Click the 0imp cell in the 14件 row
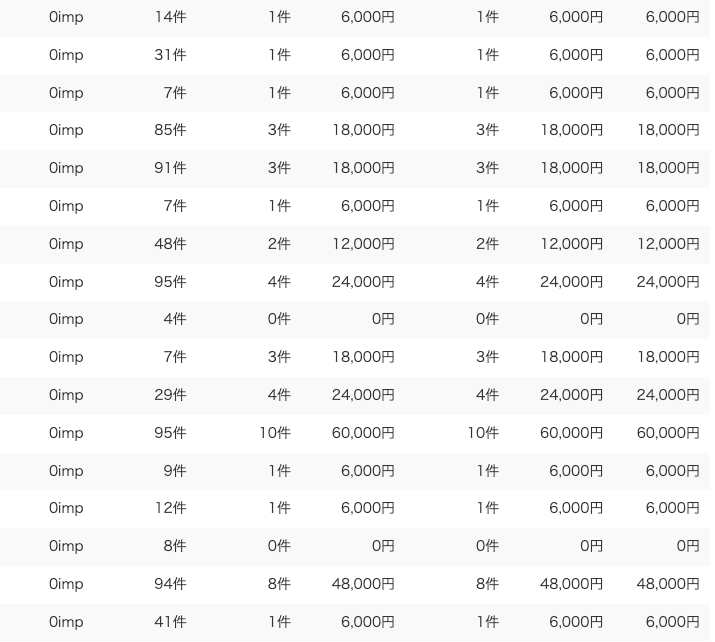This screenshot has width=715, height=642. pyautogui.click(x=66, y=17)
